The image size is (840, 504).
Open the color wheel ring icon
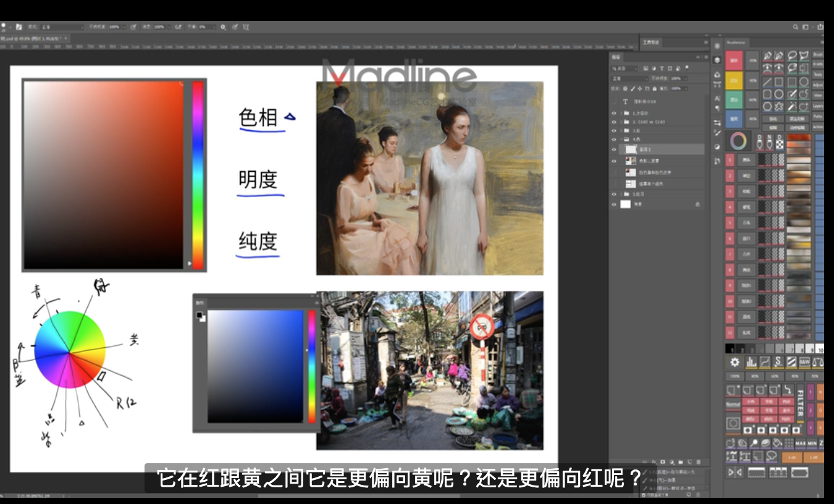coord(738,141)
